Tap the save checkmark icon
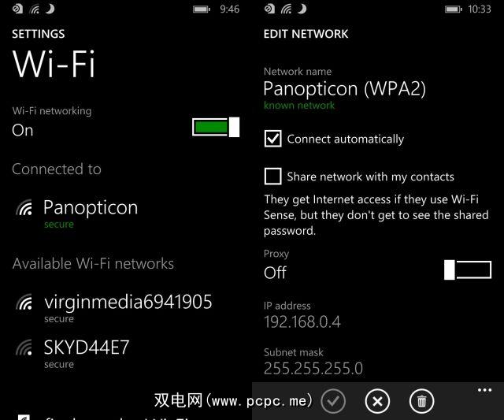Viewport: 504px width, 420px height. (x=333, y=401)
